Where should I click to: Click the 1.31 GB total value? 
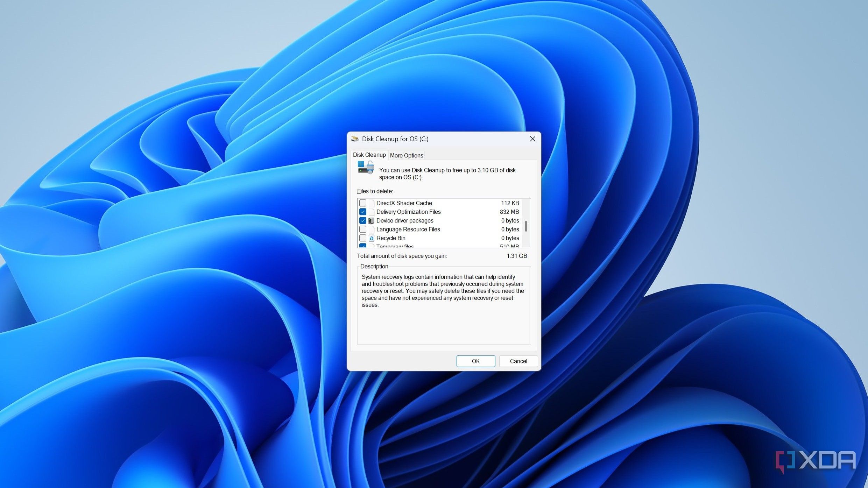tap(517, 256)
